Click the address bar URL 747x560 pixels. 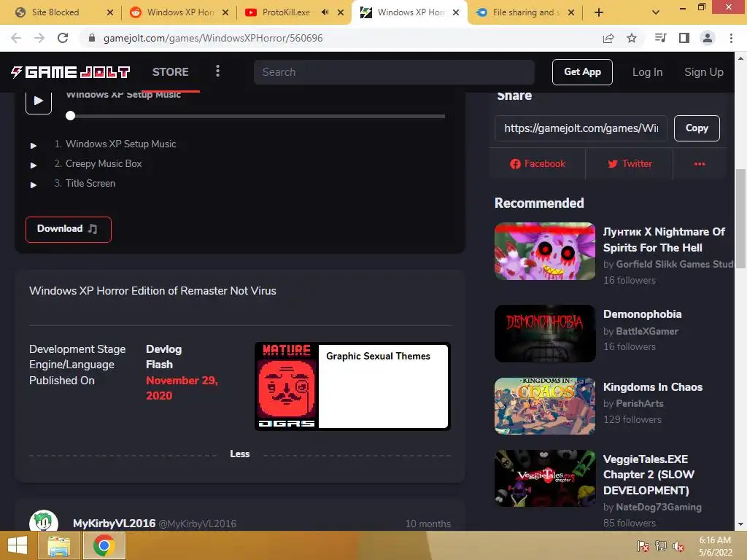pyautogui.click(x=213, y=38)
